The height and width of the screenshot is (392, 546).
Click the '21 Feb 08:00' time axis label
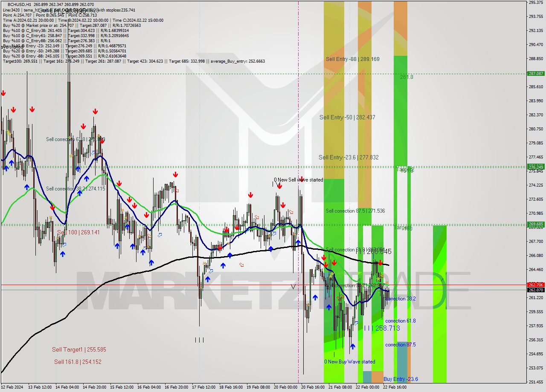coord(340,387)
